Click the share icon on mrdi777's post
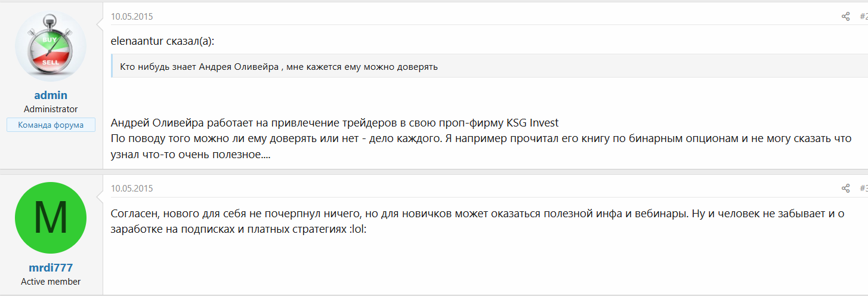 845,189
